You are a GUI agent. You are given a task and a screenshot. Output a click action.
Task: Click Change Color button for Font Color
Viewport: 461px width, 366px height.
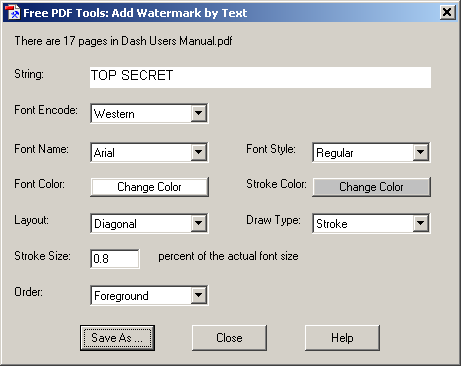149,187
